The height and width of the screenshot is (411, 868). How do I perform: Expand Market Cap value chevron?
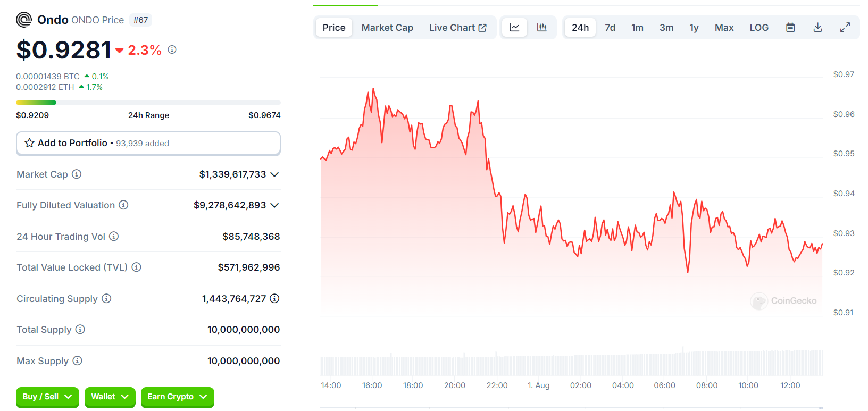coord(274,174)
